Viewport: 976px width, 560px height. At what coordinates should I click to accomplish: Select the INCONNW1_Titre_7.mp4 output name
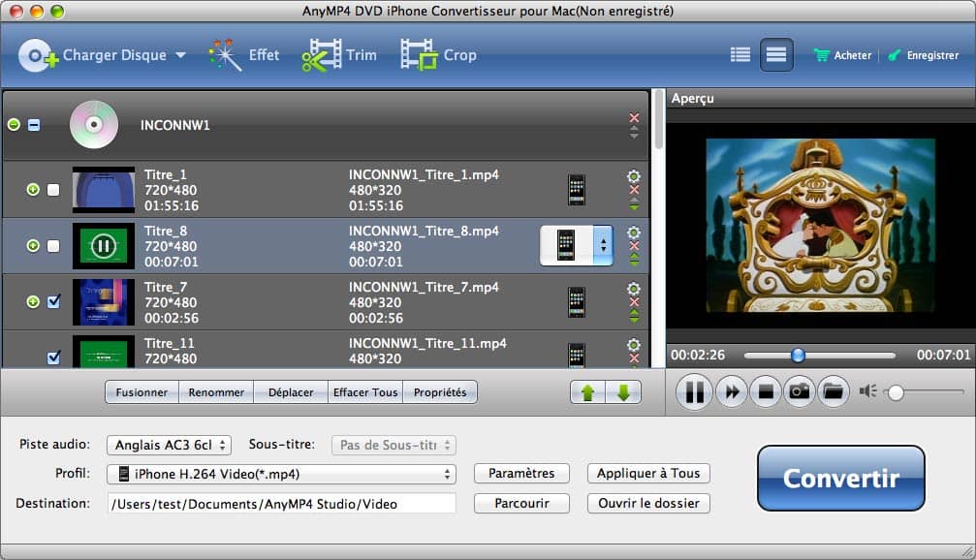424,288
